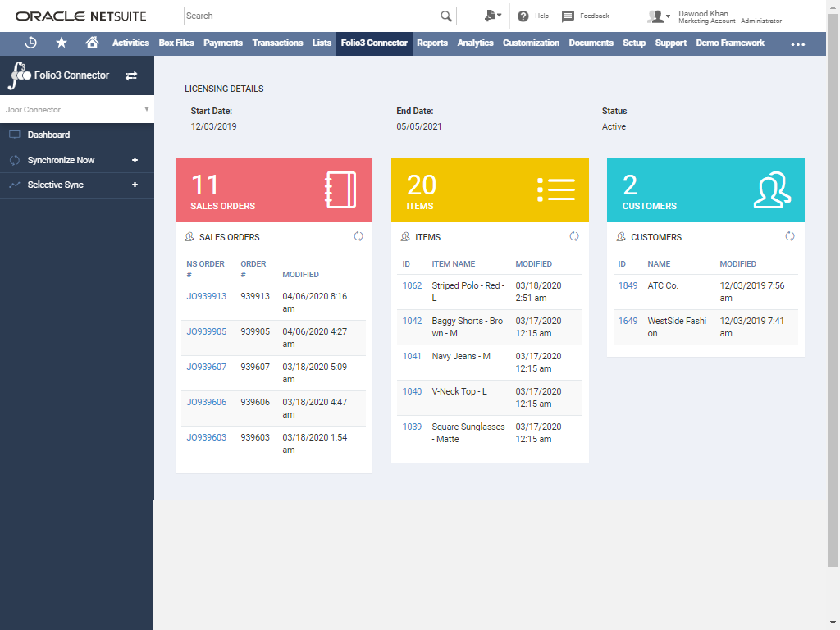Screen dimensions: 840x630
Task: Click the Dawood Khan account name
Action: pyautogui.click(x=703, y=13)
